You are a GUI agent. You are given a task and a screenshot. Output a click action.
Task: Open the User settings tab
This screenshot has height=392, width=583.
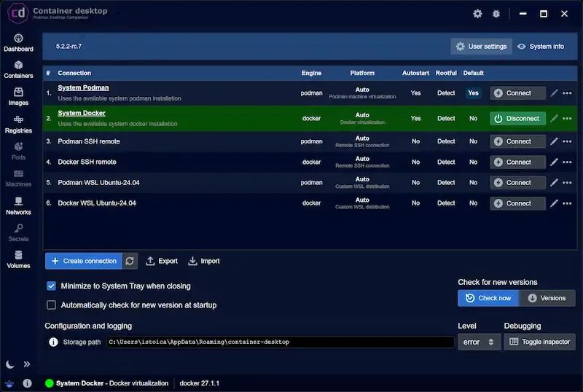[482, 47]
